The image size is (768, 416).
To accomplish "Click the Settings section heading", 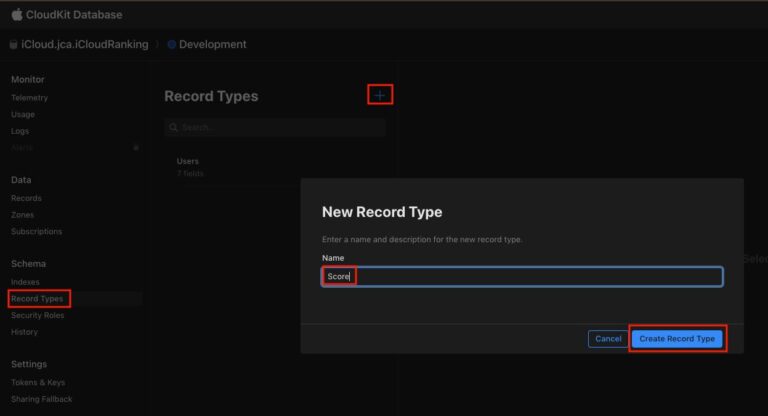I will click(29, 364).
